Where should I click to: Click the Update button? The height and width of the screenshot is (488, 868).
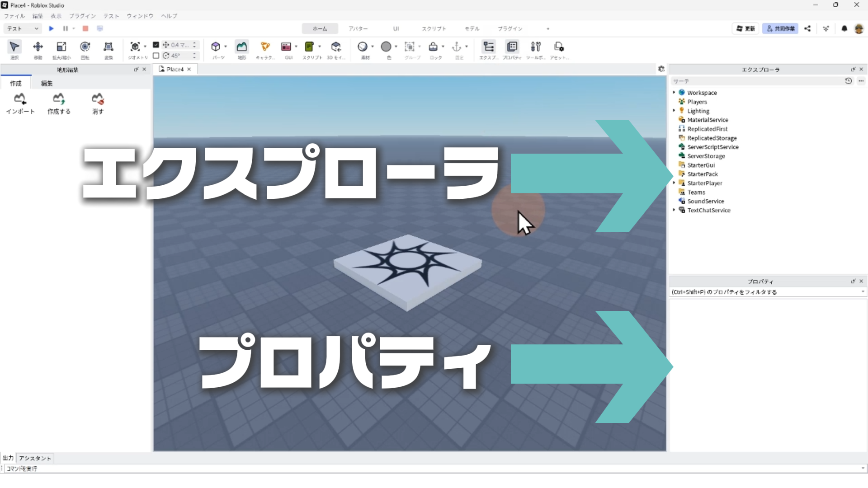(745, 28)
